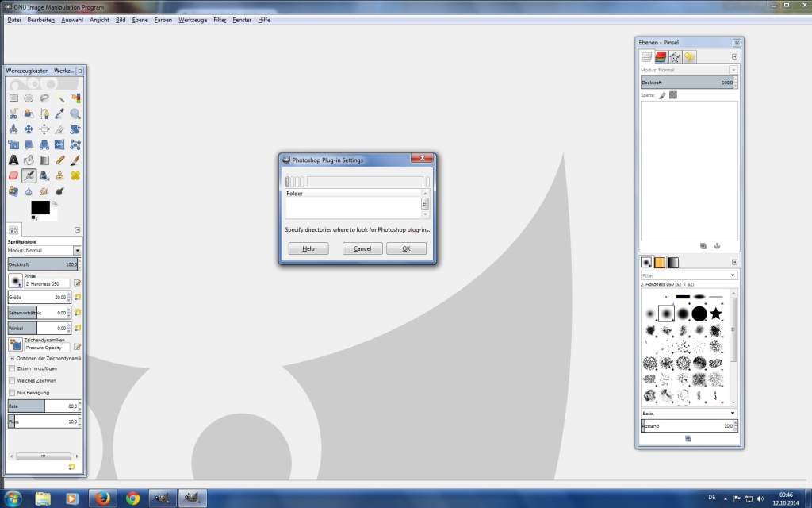Image resolution: width=812 pixels, height=508 pixels.
Task: Select the Scissors Select tool
Action: (x=13, y=114)
